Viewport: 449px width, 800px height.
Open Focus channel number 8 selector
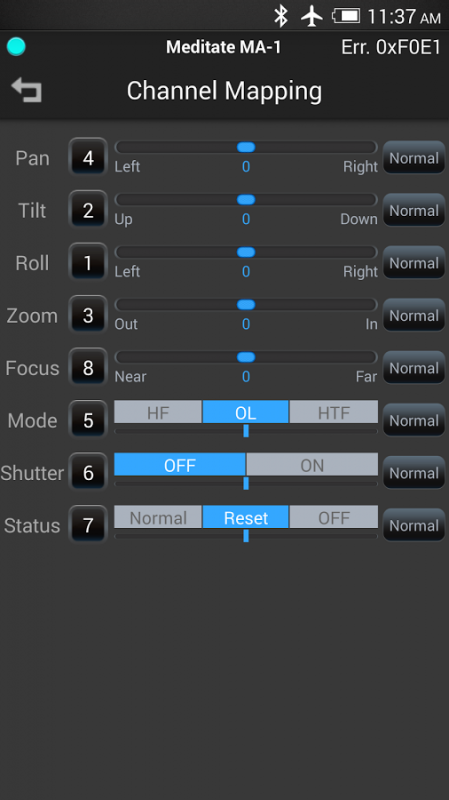point(88,367)
